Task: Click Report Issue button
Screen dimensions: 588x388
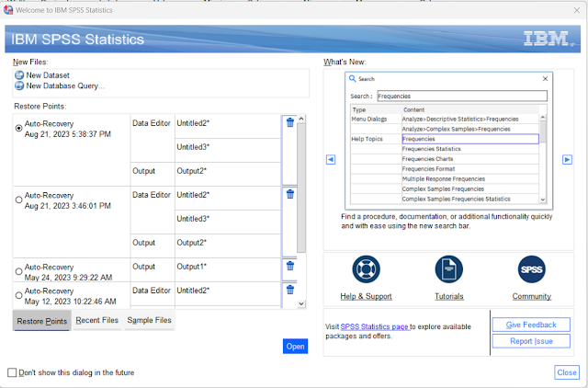Action: pos(531,341)
